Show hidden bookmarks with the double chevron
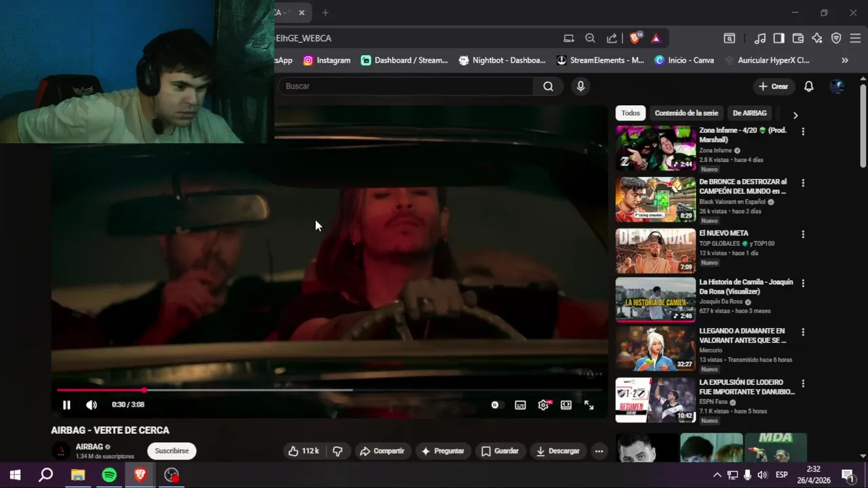Viewport: 868px width, 488px height. click(845, 60)
